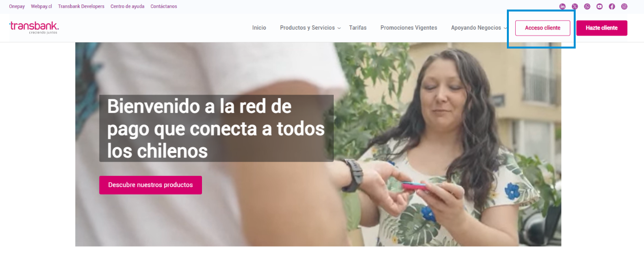Click Descubre nuestros productos button
Viewport: 644px width, 269px height.
point(150,185)
